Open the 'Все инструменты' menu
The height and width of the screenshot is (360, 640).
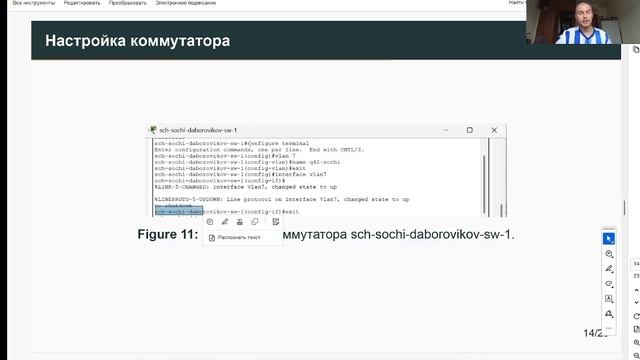(33, 3)
